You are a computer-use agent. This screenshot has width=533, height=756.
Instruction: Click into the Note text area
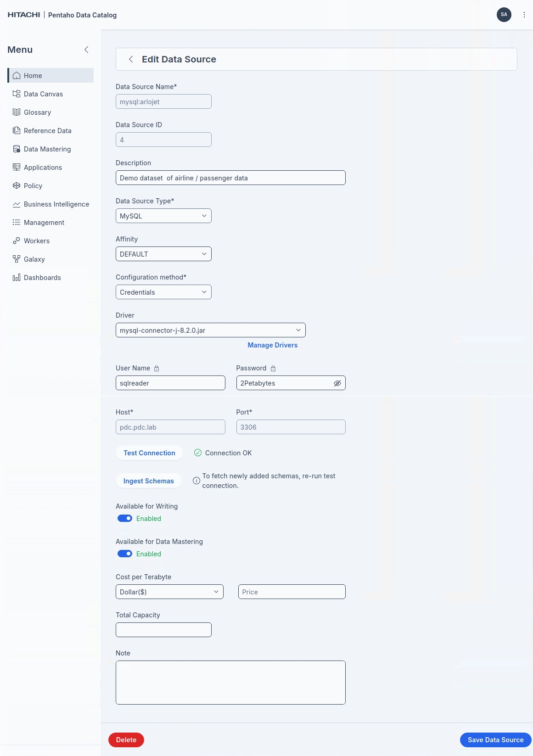click(x=230, y=682)
